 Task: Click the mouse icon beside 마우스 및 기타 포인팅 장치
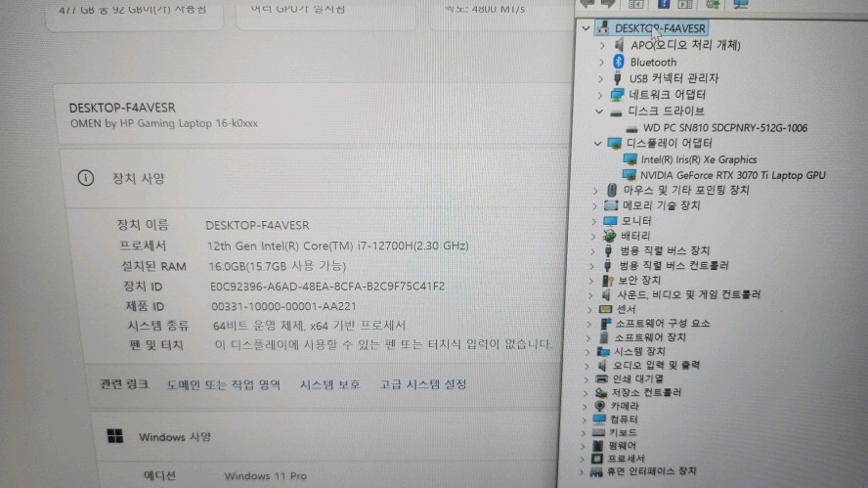tap(612, 190)
